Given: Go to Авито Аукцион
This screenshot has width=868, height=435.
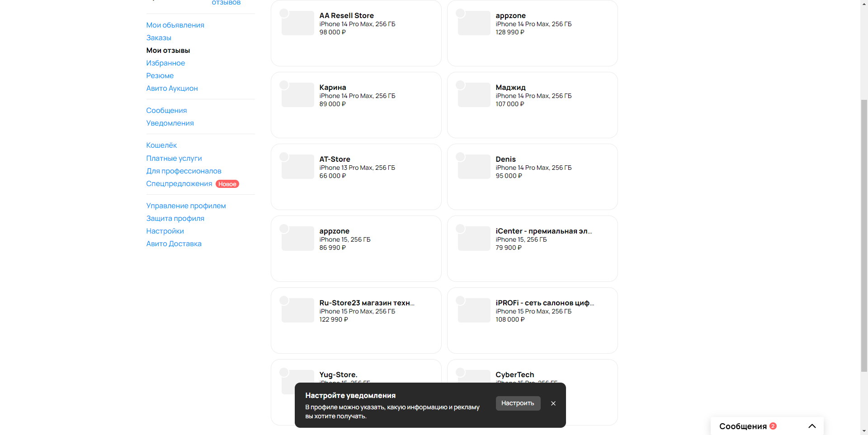Looking at the screenshot, I should coord(172,88).
